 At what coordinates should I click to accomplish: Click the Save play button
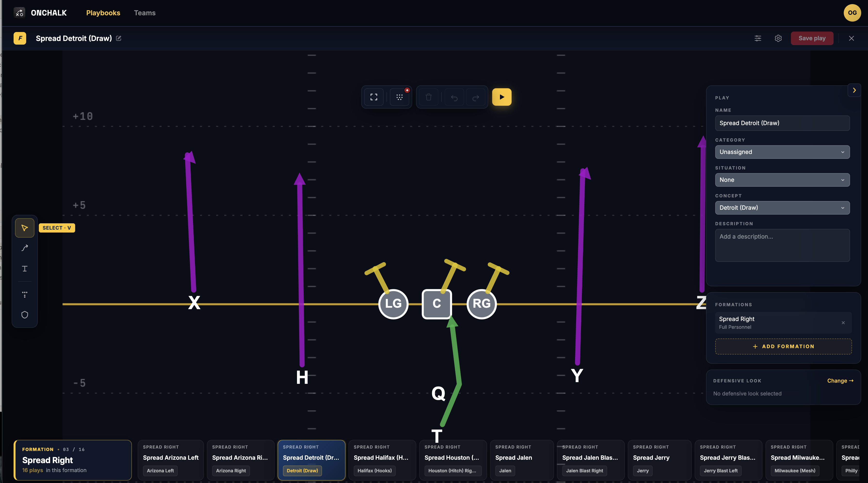coord(812,38)
